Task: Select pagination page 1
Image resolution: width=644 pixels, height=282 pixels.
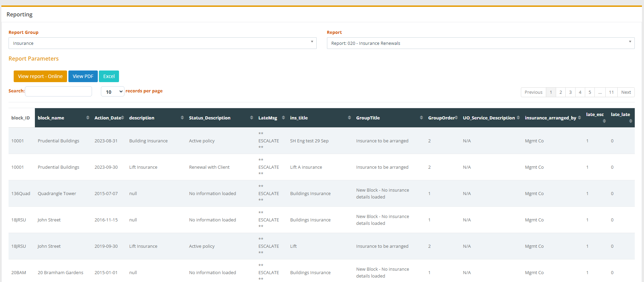Action: click(x=551, y=92)
